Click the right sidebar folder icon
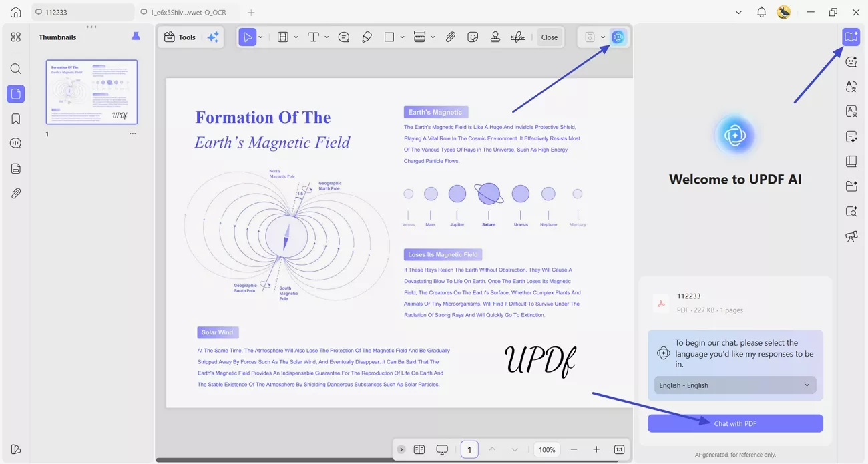 click(x=851, y=186)
